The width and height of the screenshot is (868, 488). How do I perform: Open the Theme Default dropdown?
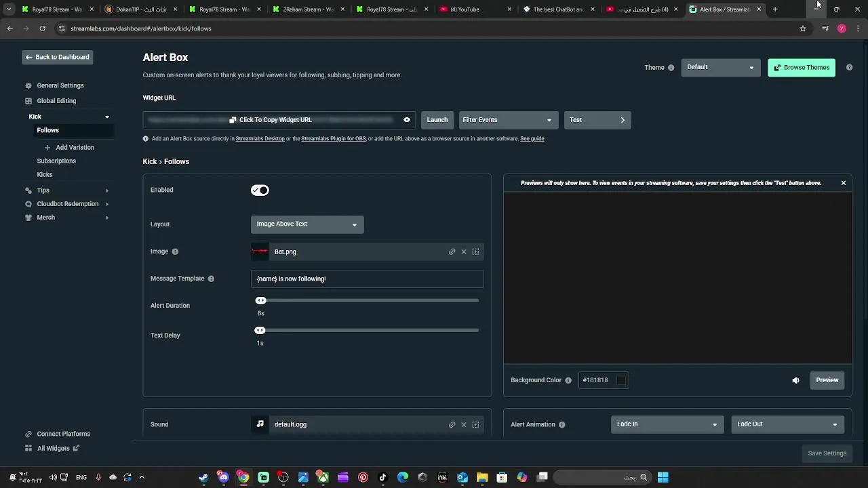coord(721,67)
